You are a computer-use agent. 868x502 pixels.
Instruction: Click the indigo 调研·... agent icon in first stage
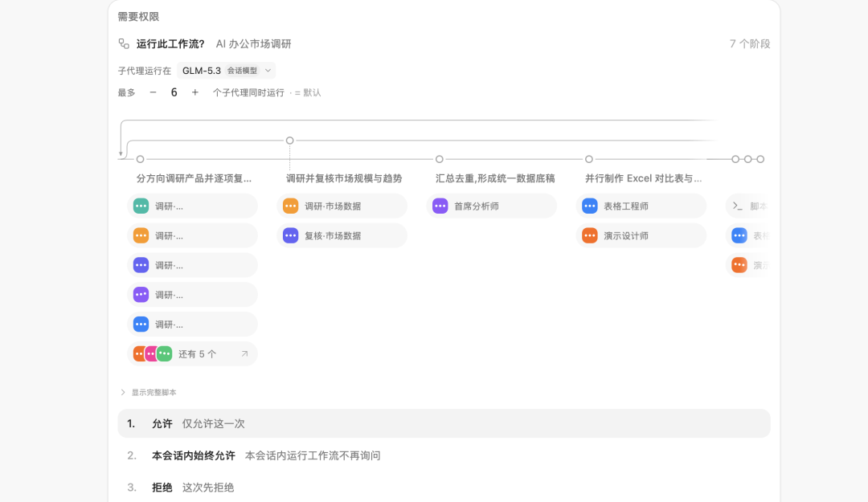(141, 265)
